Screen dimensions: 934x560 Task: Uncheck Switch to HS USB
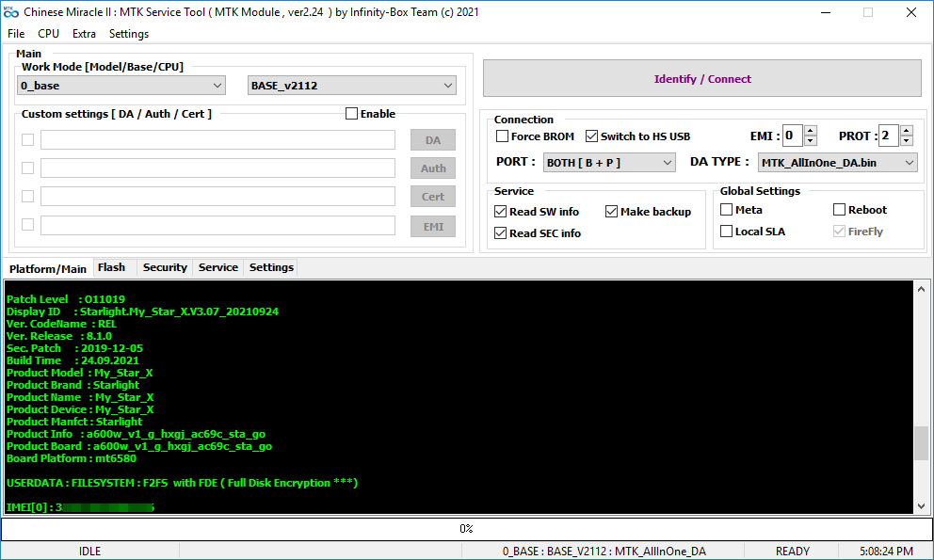(592, 136)
